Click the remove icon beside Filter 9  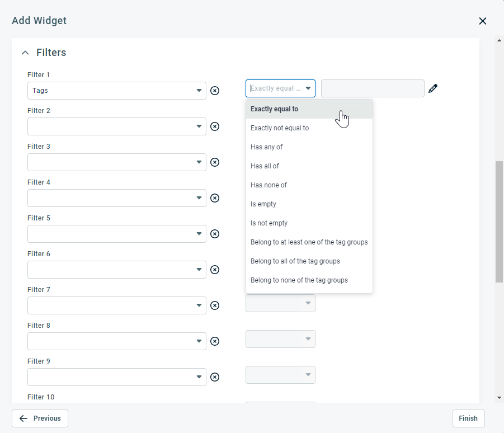coord(215,377)
